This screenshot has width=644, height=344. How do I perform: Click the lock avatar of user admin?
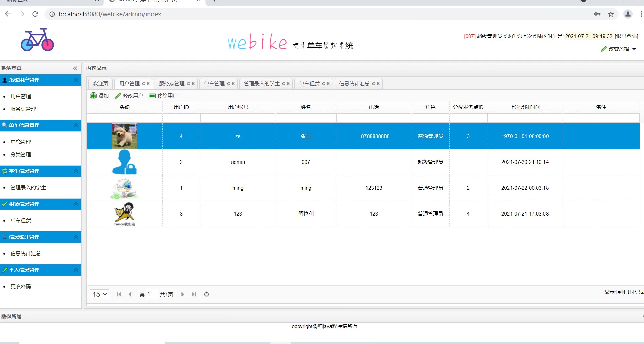pos(125,162)
